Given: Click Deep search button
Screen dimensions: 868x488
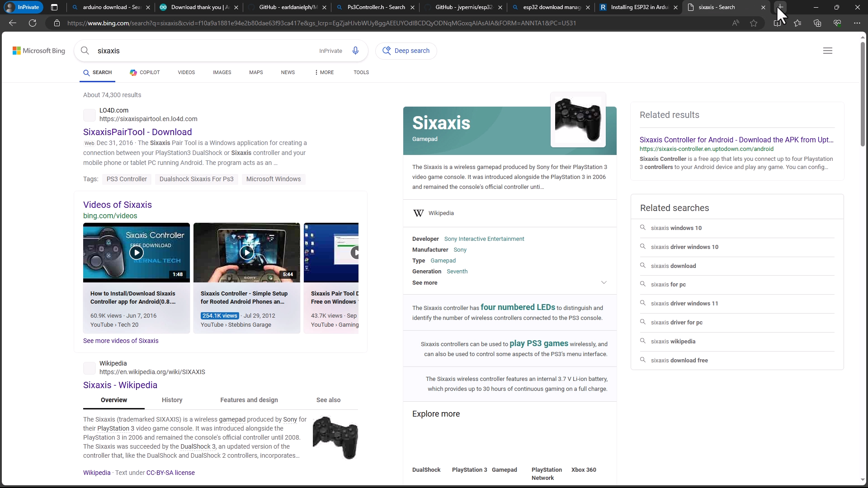Looking at the screenshot, I should (406, 51).
